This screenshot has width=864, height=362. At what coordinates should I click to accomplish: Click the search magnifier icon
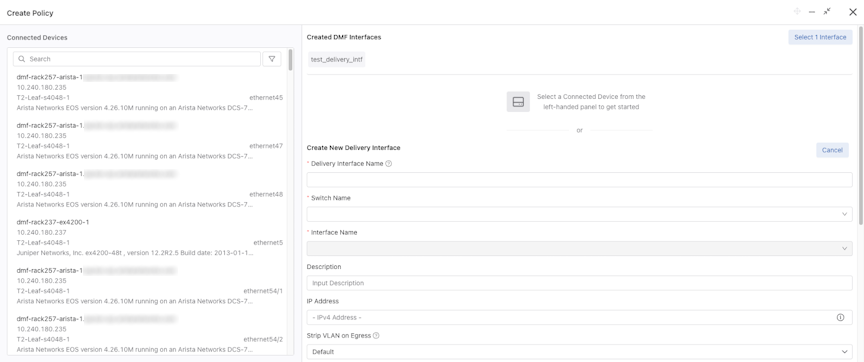[x=21, y=59]
